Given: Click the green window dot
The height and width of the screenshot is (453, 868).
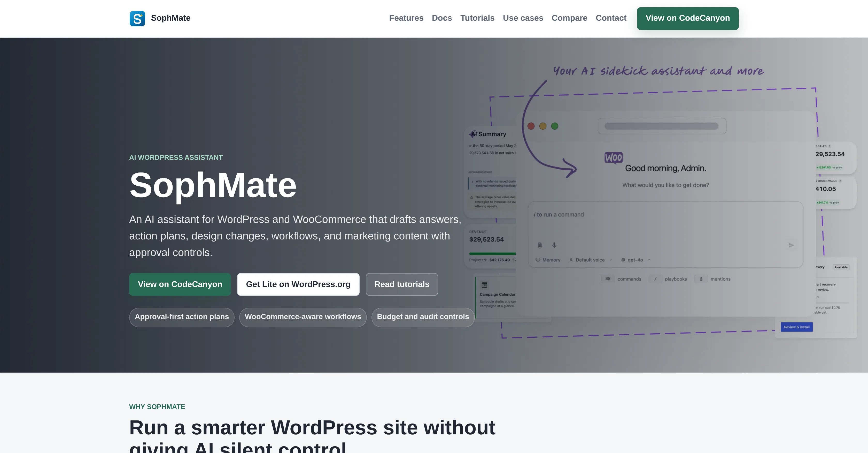Looking at the screenshot, I should 554,126.
